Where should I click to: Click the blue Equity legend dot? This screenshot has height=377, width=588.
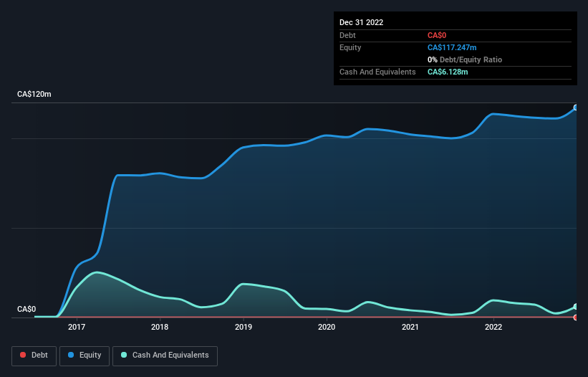coord(71,355)
